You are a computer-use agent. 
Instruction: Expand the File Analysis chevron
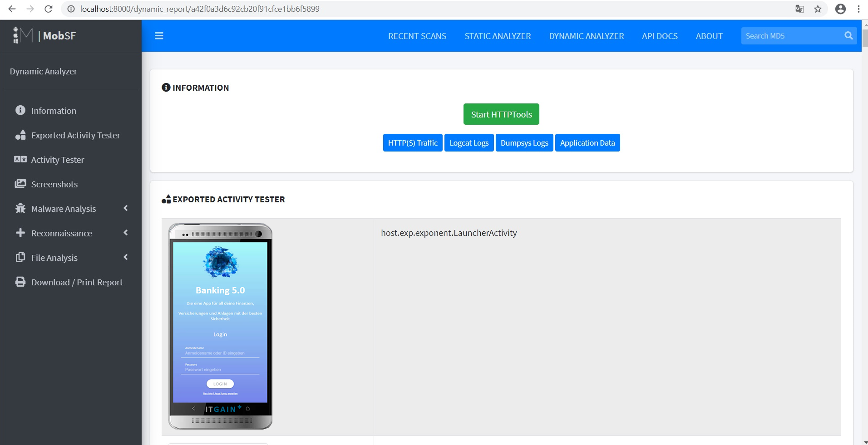point(126,257)
